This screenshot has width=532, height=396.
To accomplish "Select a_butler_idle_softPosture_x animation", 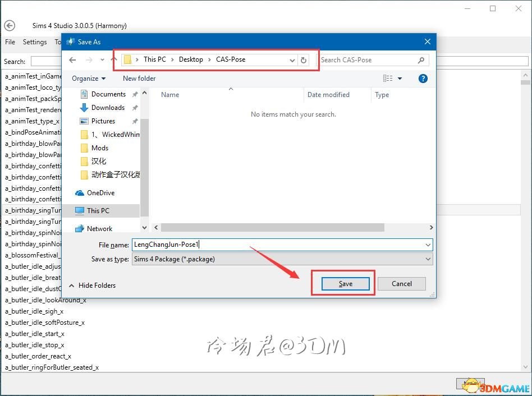I will tap(45, 323).
